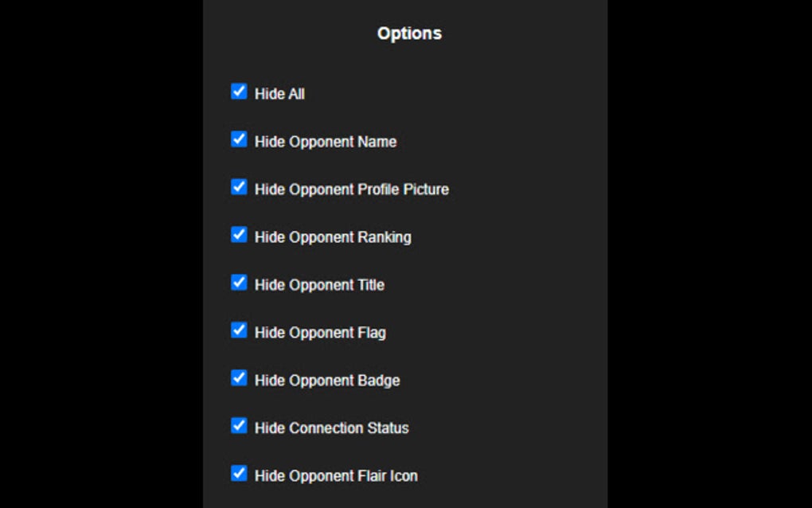The width and height of the screenshot is (812, 508).
Task: Click the "Hide Opponent Ranking" label text
Action: tap(333, 237)
